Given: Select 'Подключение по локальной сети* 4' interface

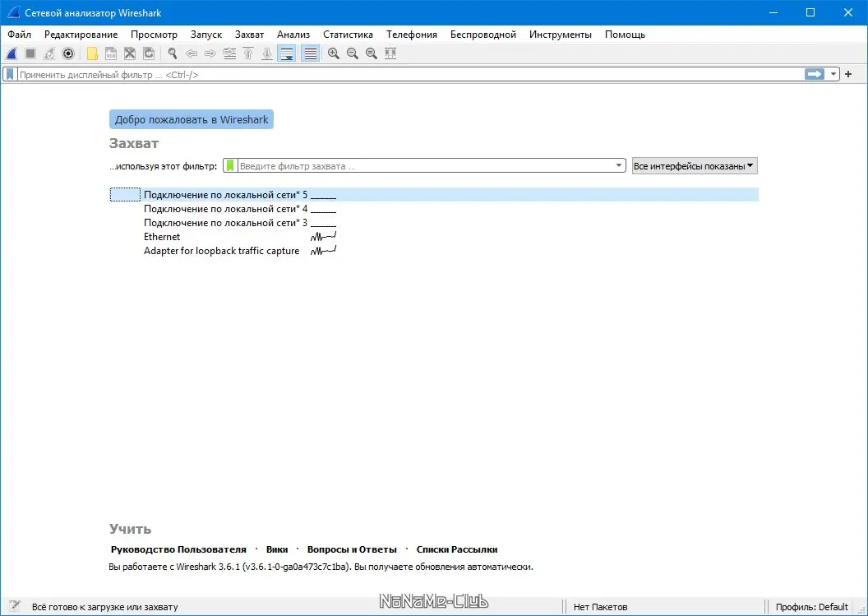Looking at the screenshot, I should coord(434,209).
